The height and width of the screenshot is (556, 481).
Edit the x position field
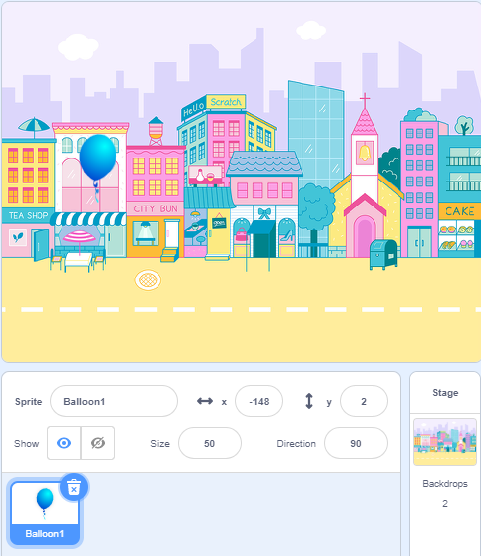click(259, 401)
